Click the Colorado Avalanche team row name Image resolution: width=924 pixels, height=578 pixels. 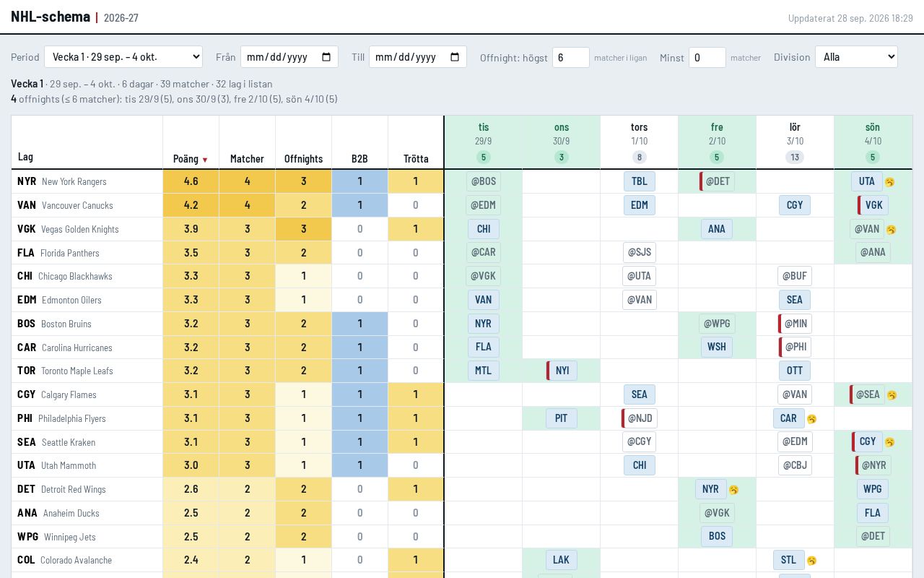76,560
